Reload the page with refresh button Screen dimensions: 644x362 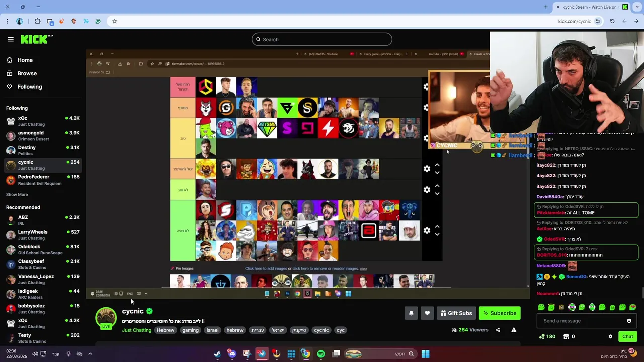(612, 21)
